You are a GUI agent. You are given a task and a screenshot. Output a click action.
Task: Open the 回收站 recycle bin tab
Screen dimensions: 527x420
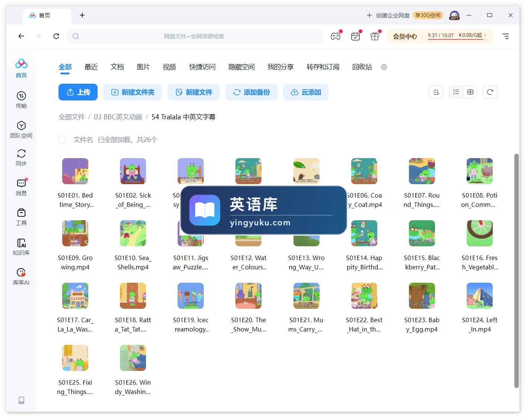pos(362,67)
